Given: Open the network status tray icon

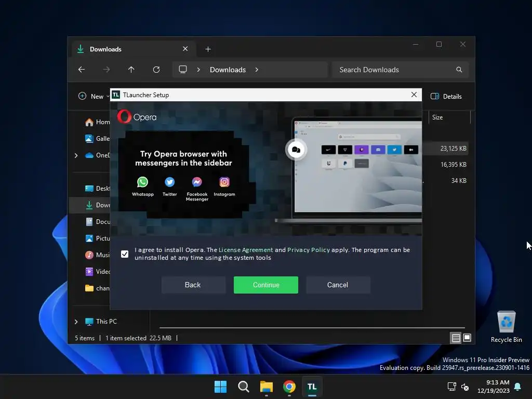Looking at the screenshot, I should point(451,387).
